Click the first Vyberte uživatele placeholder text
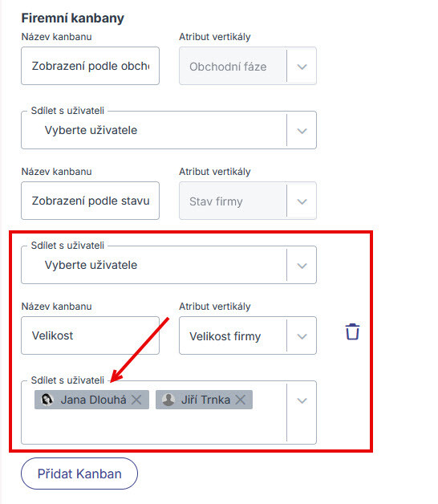 [x=91, y=130]
